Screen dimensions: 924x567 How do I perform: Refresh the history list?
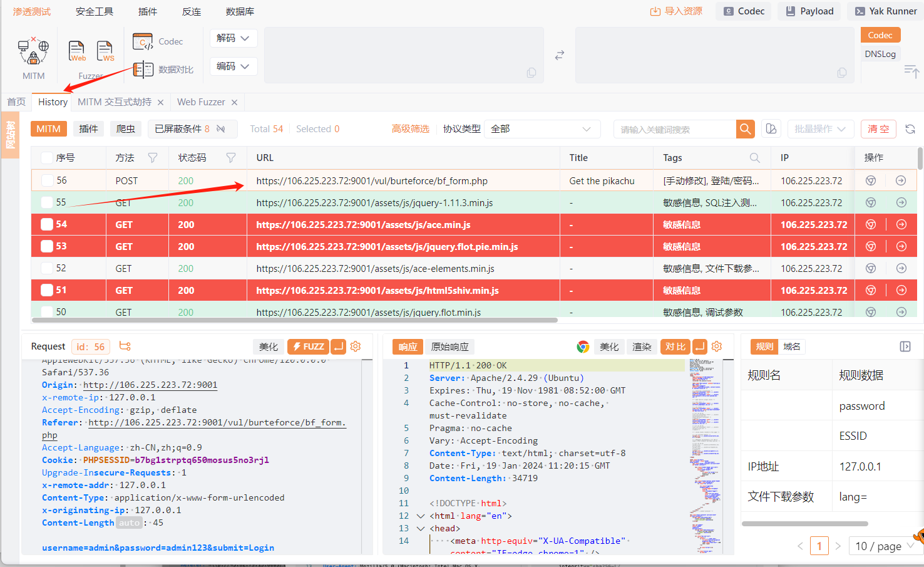tap(910, 129)
